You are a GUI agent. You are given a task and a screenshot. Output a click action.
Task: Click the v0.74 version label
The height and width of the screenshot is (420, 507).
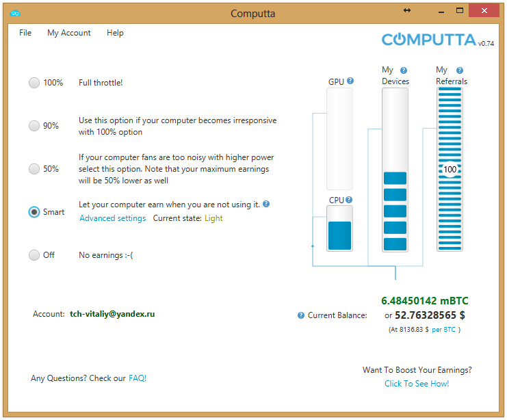[486, 43]
